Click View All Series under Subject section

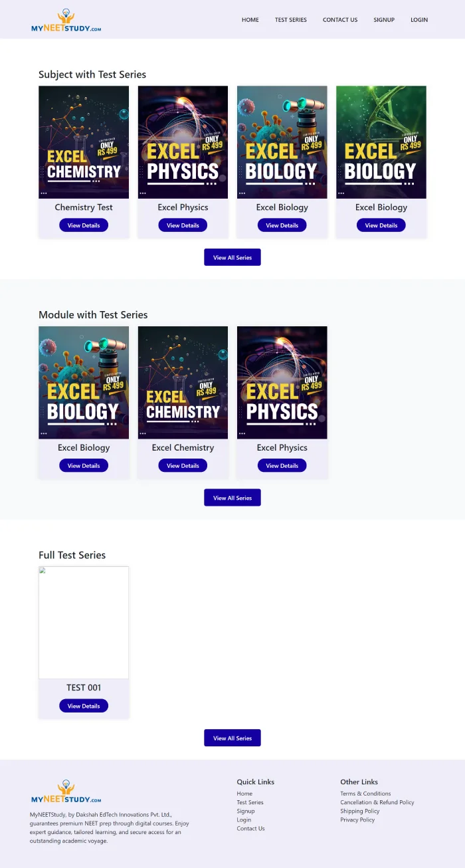point(232,257)
